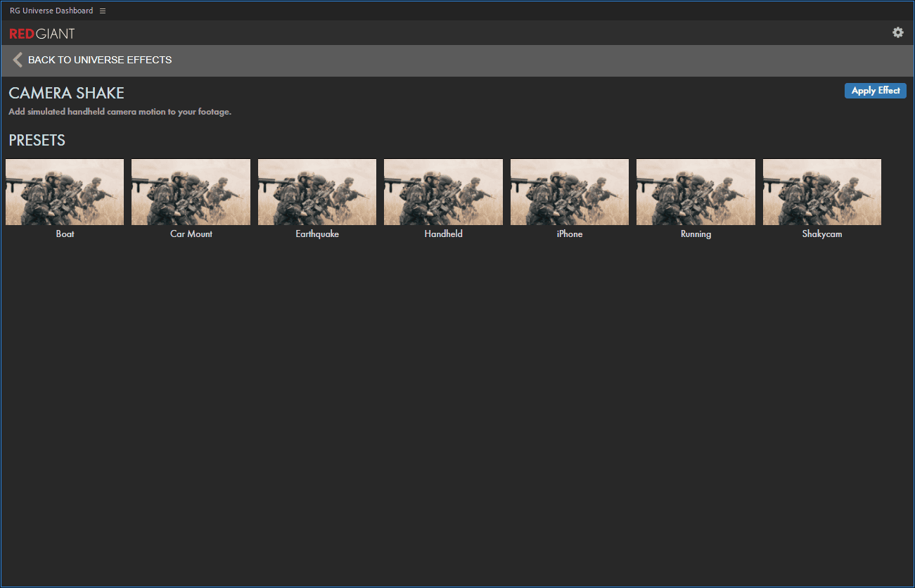
Task: Choose the iPhone preset thumbnail
Action: coord(570,192)
